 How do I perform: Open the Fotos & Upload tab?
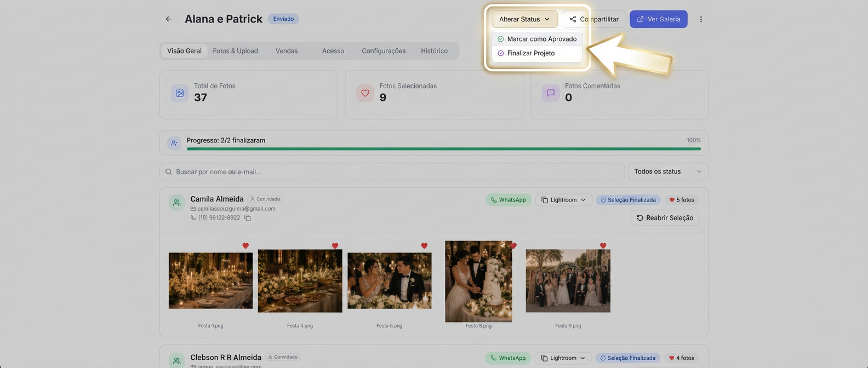pyautogui.click(x=236, y=51)
